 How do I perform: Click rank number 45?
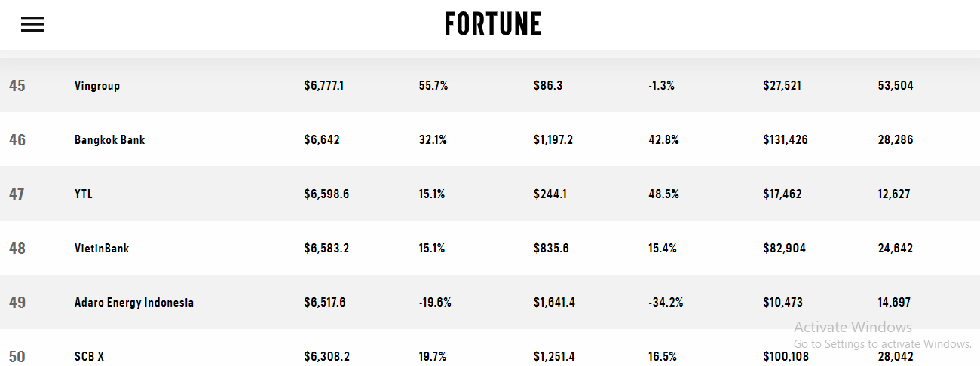click(17, 86)
